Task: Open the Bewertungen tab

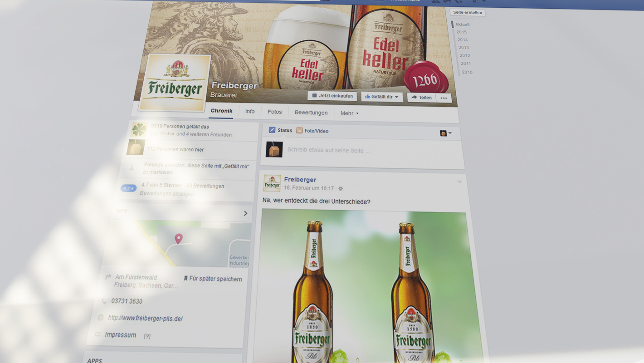Action: point(311,113)
